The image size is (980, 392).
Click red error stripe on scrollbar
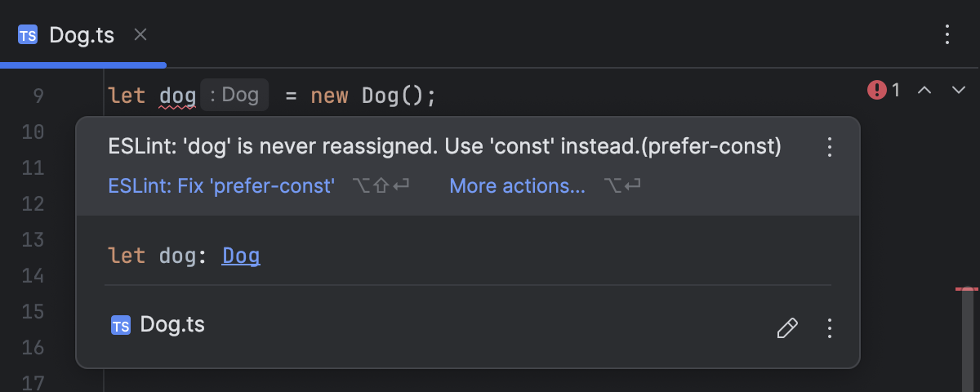(967, 289)
